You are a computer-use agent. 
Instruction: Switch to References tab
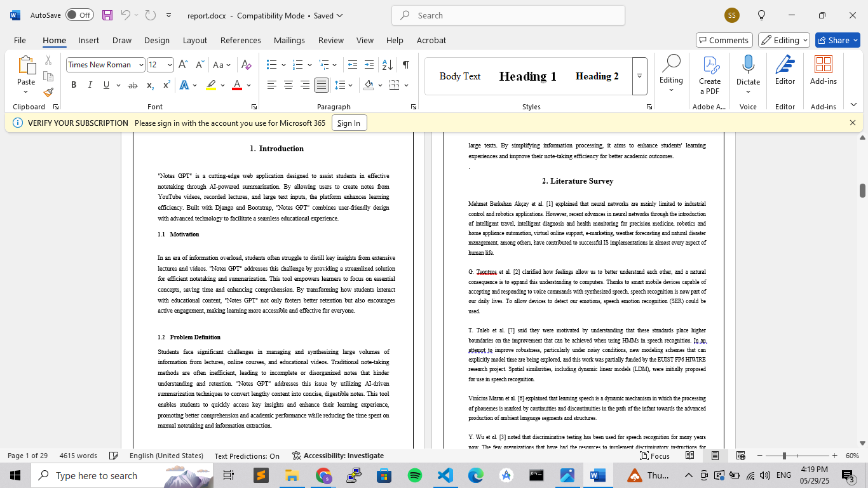[x=241, y=40]
